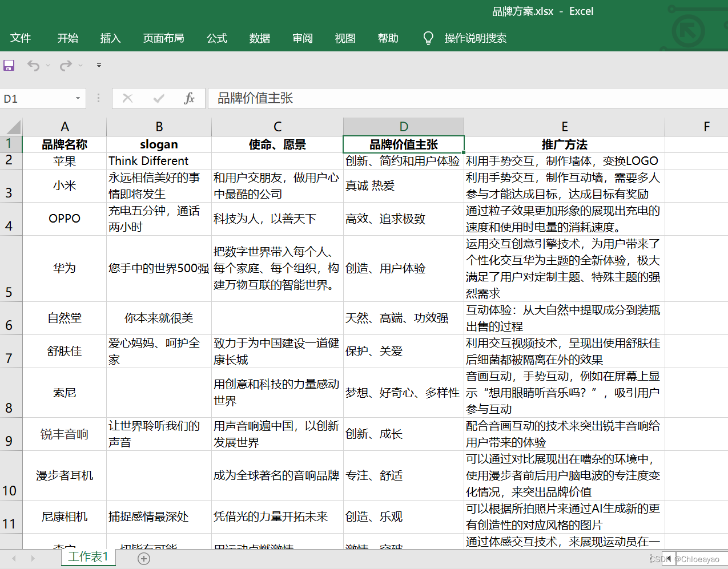Click cell 高效、追求极致
Viewport: 728px width, 569px height.
(404, 219)
